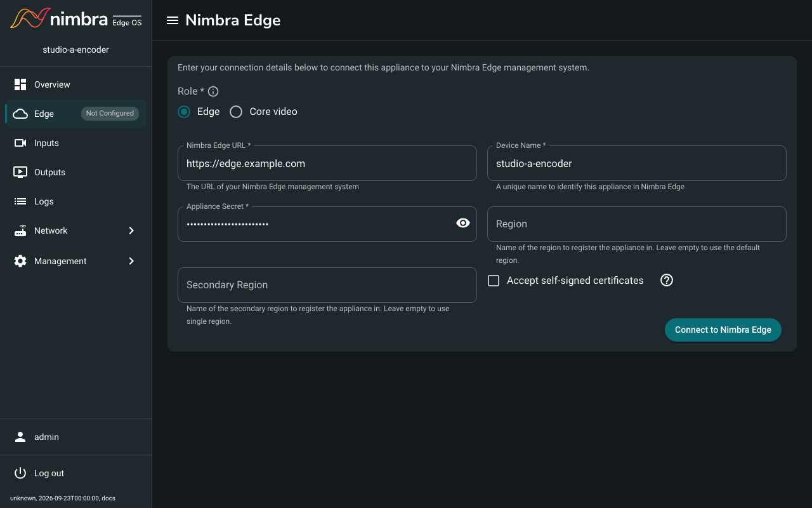Click the Nimbra Edge OS logo
Viewport: 812px width, 508px height.
(x=76, y=18)
